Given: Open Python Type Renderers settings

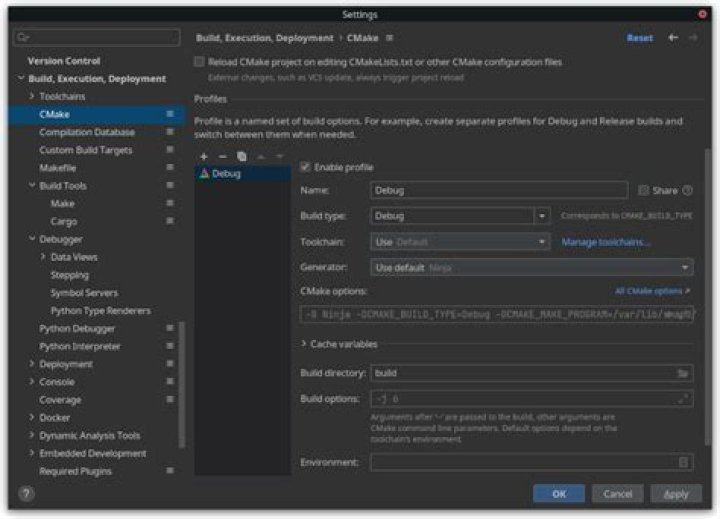Looking at the screenshot, I should coord(101,310).
